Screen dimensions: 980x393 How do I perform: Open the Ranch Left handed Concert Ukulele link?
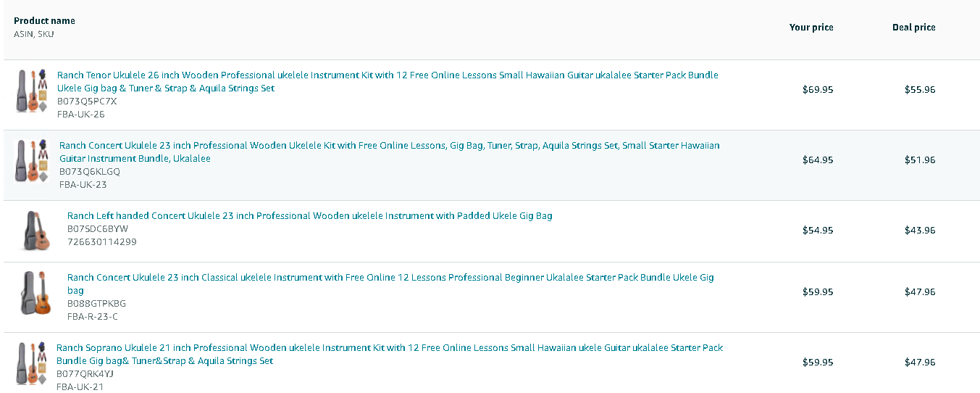[310, 215]
